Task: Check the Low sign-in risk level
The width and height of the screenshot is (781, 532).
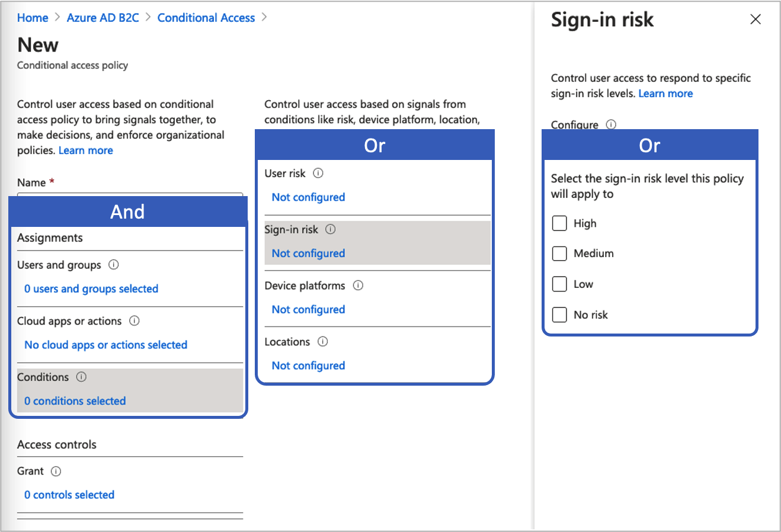Action: point(559,284)
